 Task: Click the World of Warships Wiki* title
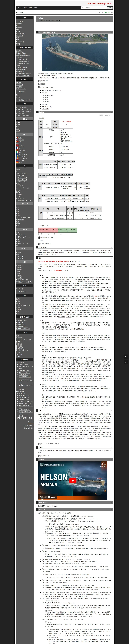point(100,4)
